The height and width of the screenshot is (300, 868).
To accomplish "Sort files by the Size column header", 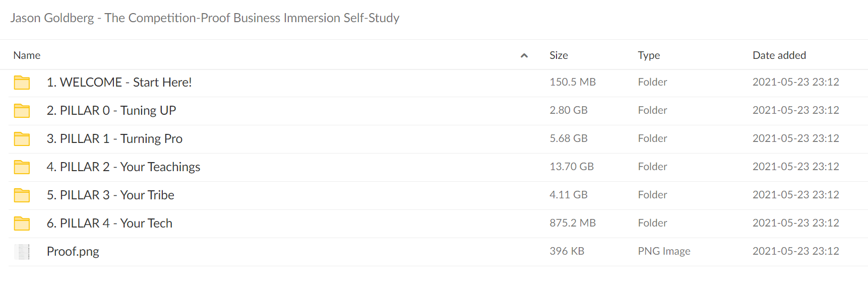I will pos(559,55).
